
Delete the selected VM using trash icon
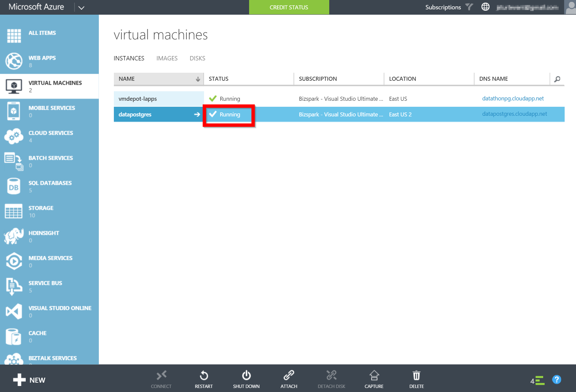[x=416, y=376]
